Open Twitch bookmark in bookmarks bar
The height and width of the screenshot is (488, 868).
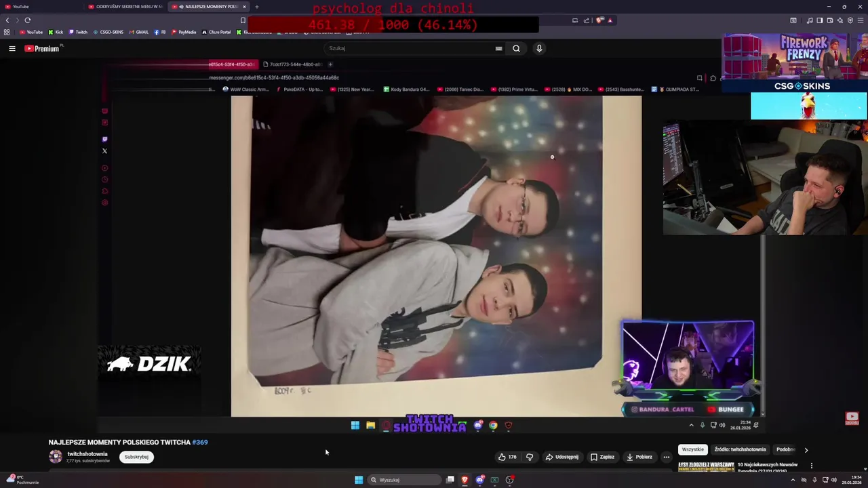[x=78, y=32]
